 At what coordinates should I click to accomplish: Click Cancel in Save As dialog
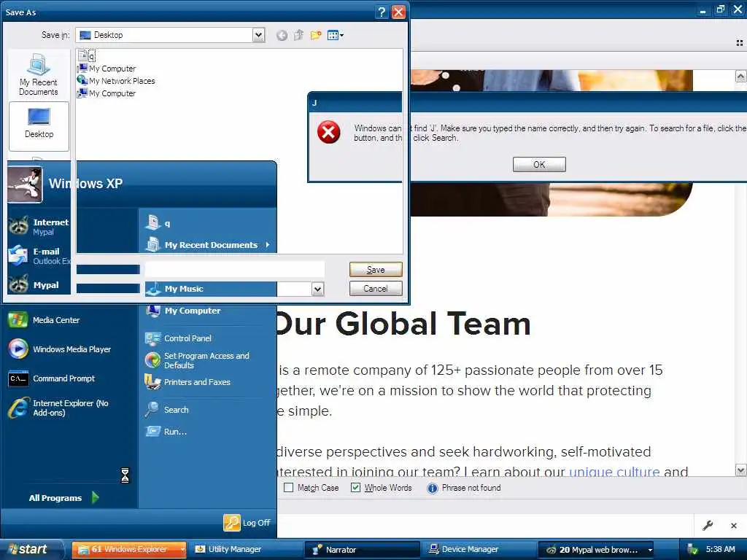[376, 289]
